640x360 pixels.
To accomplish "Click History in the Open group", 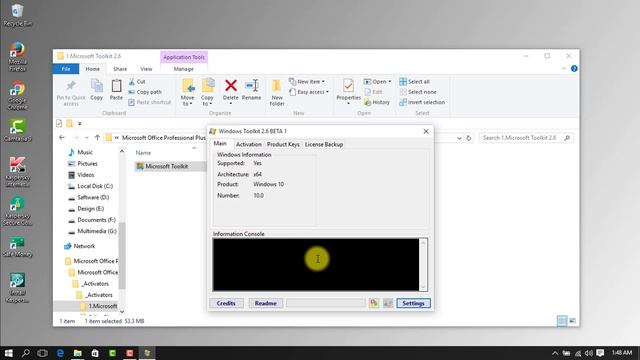I will [x=377, y=102].
